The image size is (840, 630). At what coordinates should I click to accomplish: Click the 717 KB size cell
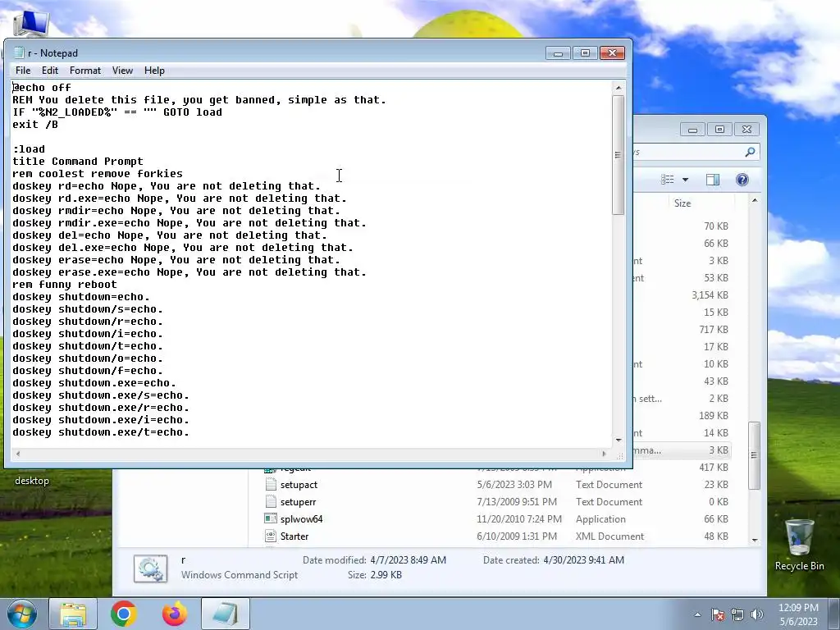(x=714, y=330)
